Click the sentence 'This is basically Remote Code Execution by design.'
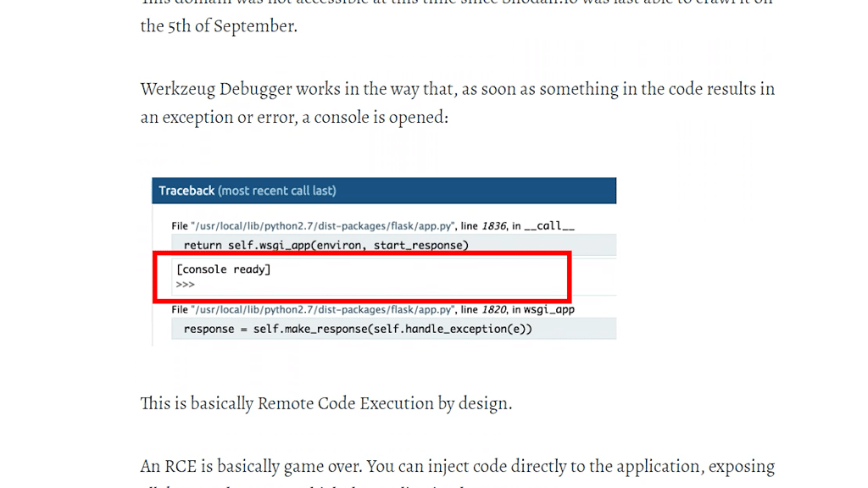868x488 pixels. [326, 403]
